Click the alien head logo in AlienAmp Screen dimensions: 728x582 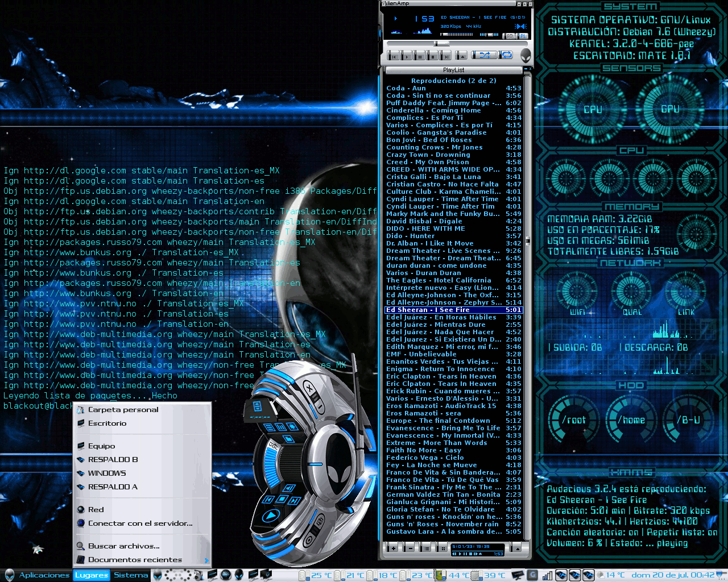click(x=526, y=55)
